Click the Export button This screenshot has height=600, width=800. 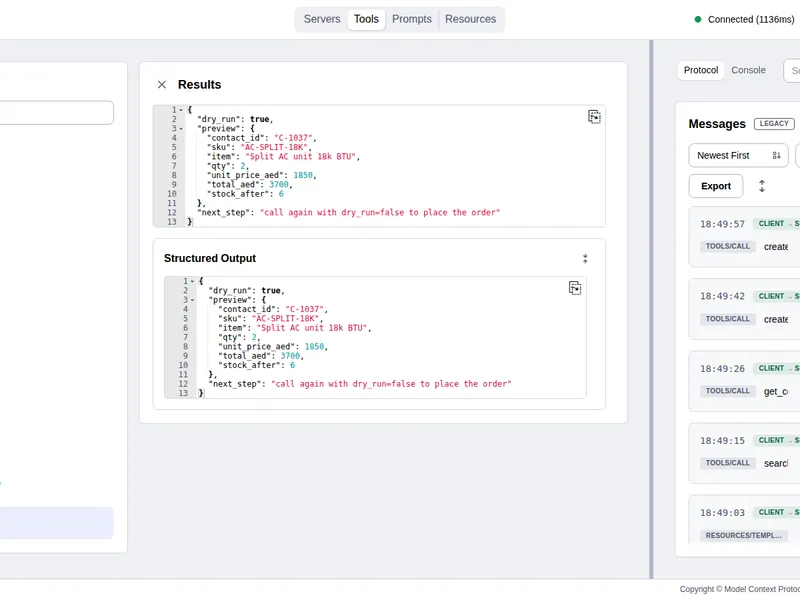[716, 186]
